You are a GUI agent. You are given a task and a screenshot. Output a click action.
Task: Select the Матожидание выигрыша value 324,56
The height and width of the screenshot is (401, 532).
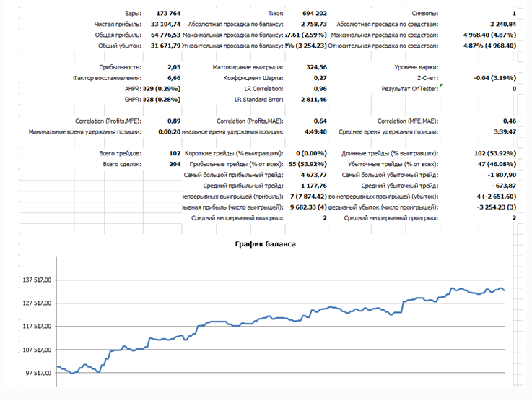coord(316,67)
